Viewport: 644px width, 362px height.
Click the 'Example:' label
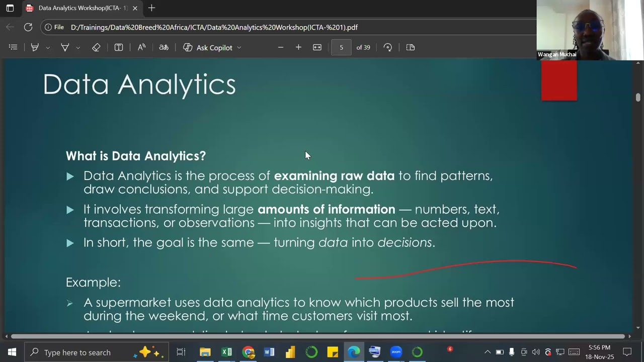point(93,282)
